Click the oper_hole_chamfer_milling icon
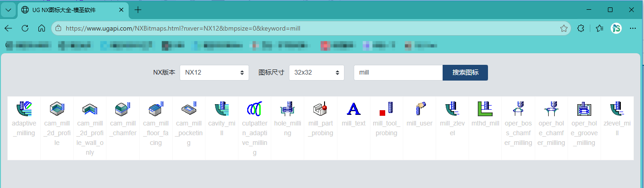This screenshot has width=644, height=188. click(x=551, y=109)
